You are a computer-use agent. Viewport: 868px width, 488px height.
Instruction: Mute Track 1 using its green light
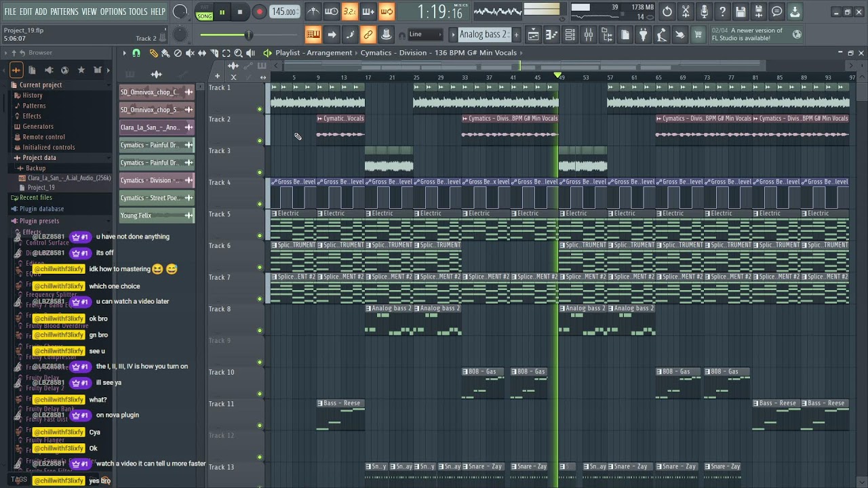point(260,109)
